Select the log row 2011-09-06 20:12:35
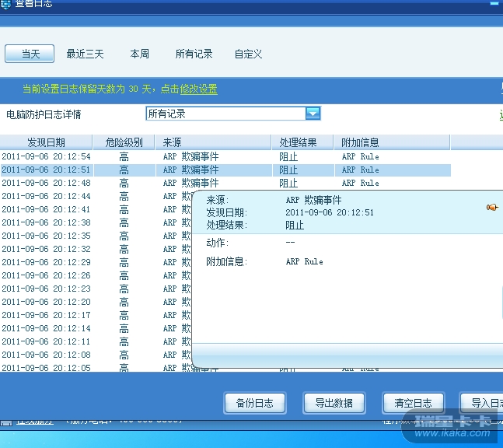503x448 pixels. click(x=96, y=236)
